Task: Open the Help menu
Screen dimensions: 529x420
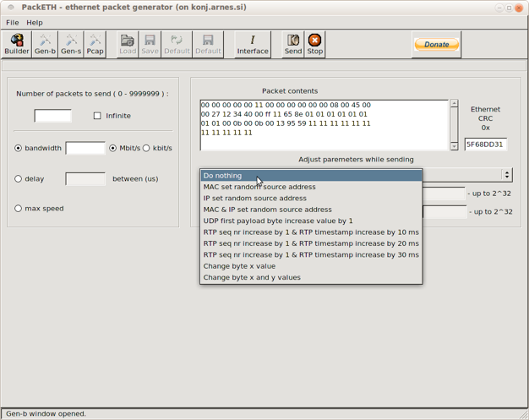Action: click(35, 23)
